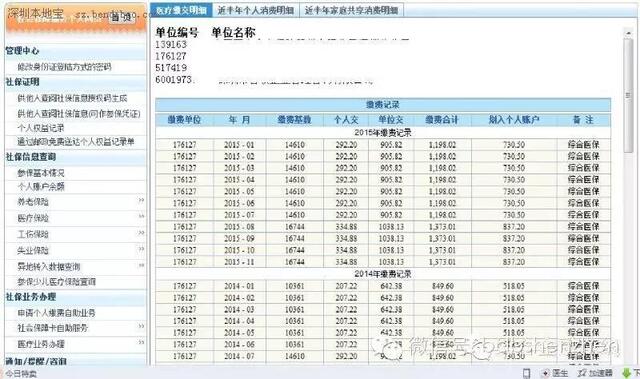Open 今日特卖 in status bar

(x=20, y=373)
